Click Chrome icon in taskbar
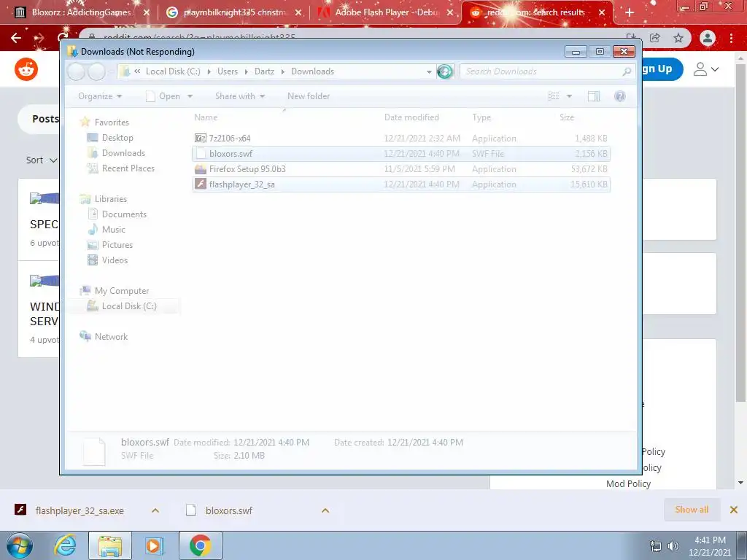Screen dimensions: 747x560 coord(200,545)
